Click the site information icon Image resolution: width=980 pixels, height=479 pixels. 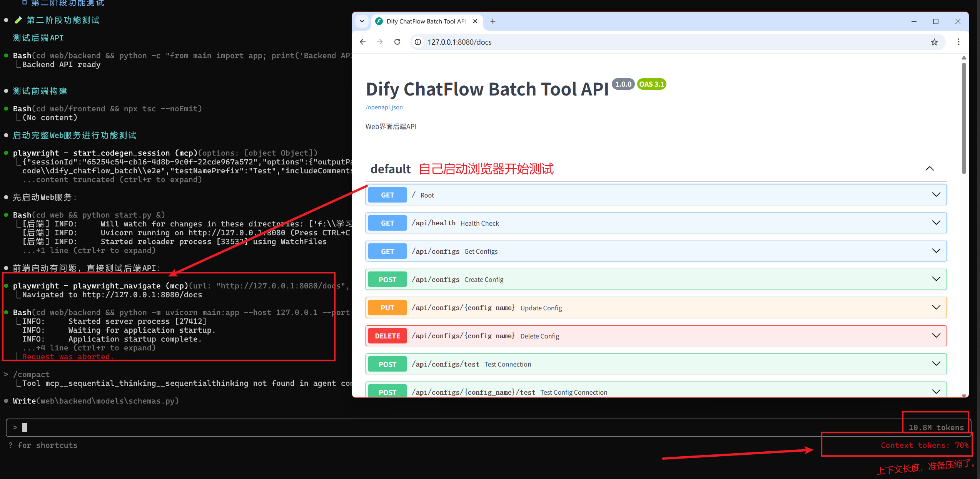point(418,42)
